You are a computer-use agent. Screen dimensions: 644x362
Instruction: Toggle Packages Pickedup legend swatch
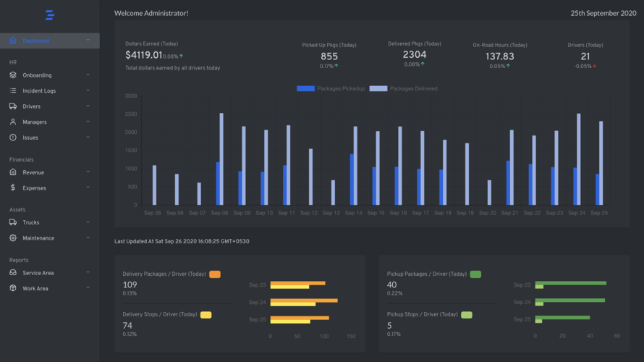[x=305, y=88]
